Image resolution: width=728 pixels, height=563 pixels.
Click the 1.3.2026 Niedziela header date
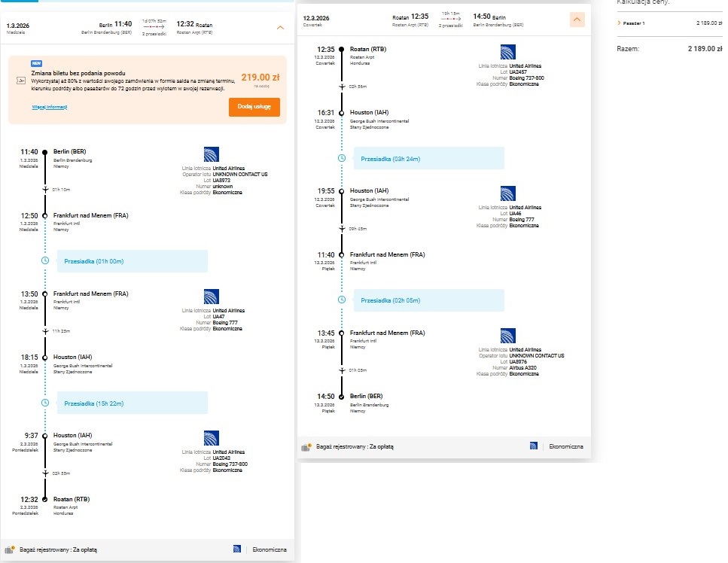[x=18, y=29]
